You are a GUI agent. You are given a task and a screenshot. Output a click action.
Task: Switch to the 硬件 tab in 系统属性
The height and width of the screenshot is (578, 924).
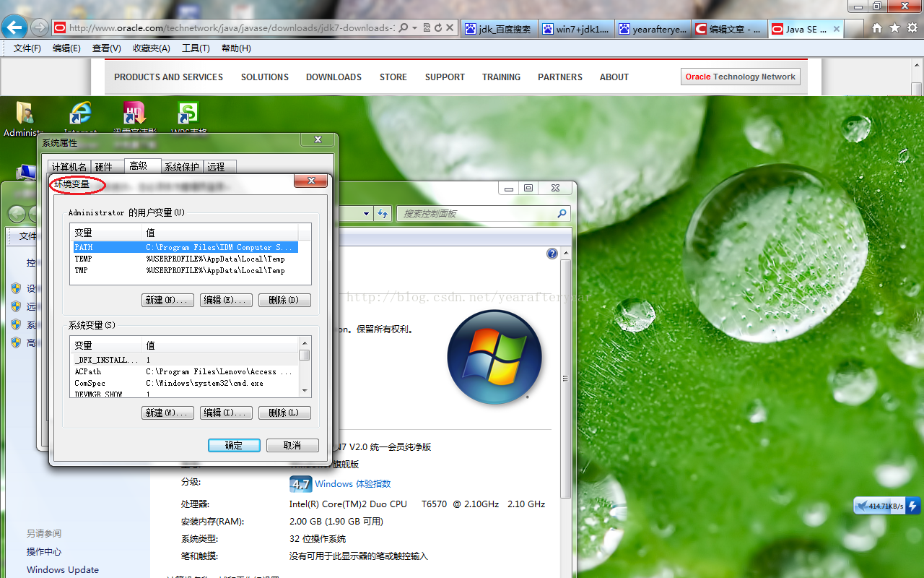tap(104, 167)
